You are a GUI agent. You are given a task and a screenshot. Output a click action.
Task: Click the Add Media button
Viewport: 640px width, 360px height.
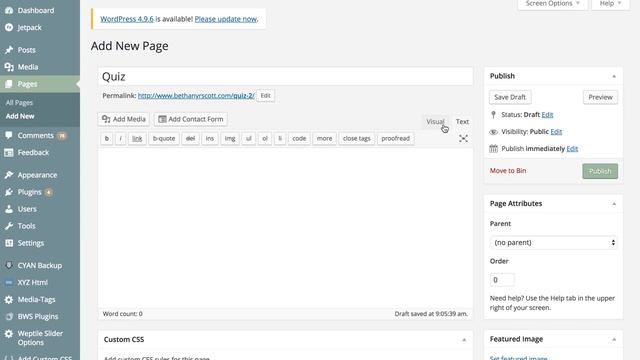click(124, 119)
